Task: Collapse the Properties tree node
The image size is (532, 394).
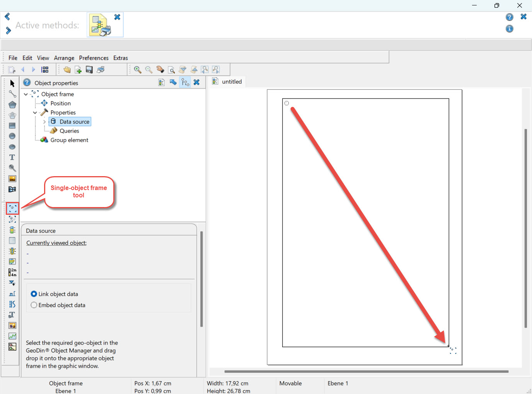Action: 35,113
